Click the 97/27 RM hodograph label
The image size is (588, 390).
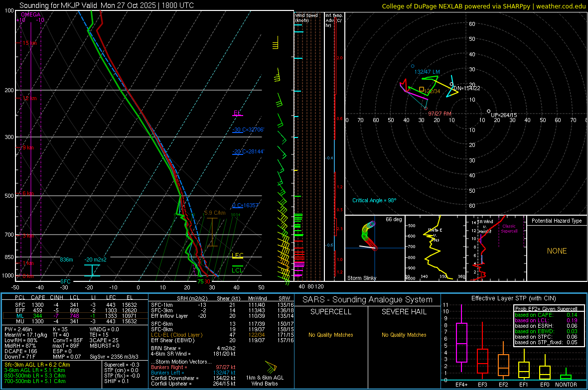(x=440, y=114)
